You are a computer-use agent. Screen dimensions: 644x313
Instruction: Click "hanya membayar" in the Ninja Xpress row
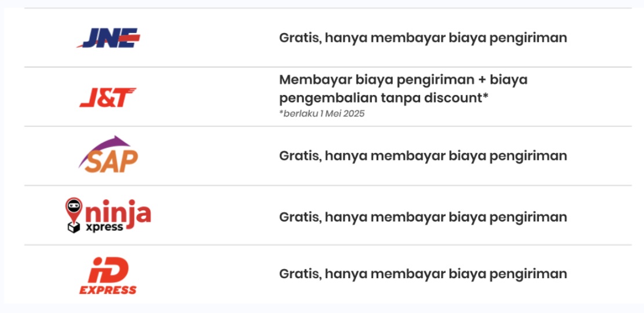pos(386,217)
